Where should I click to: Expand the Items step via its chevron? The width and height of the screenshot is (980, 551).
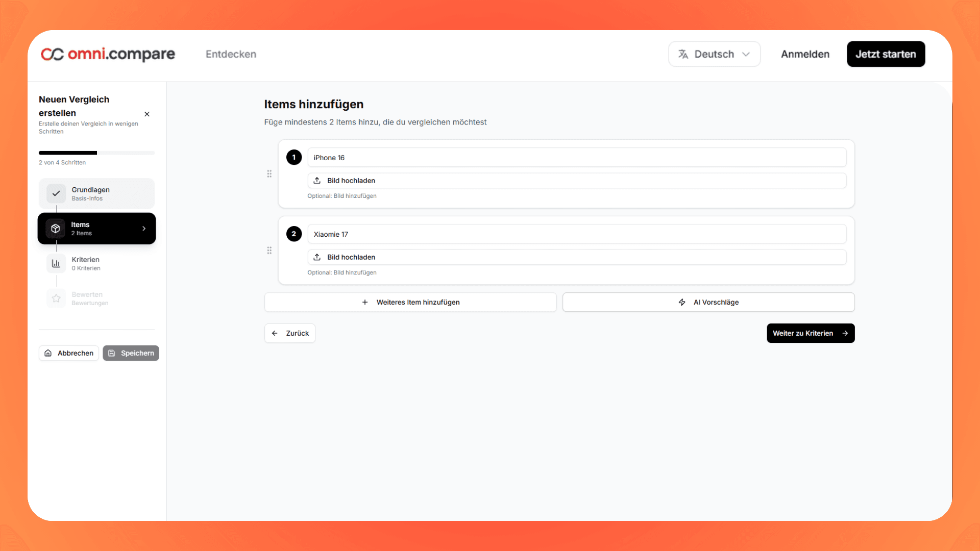point(143,229)
